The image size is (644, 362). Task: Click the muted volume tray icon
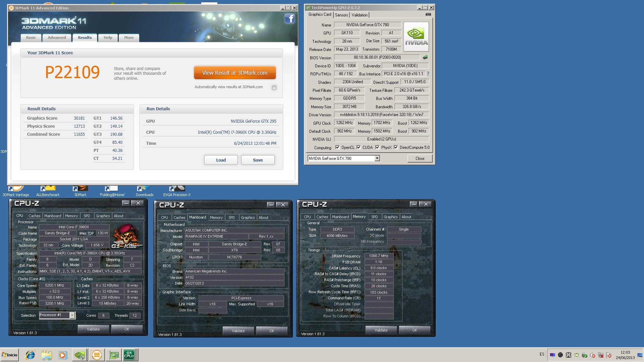[x=592, y=355]
